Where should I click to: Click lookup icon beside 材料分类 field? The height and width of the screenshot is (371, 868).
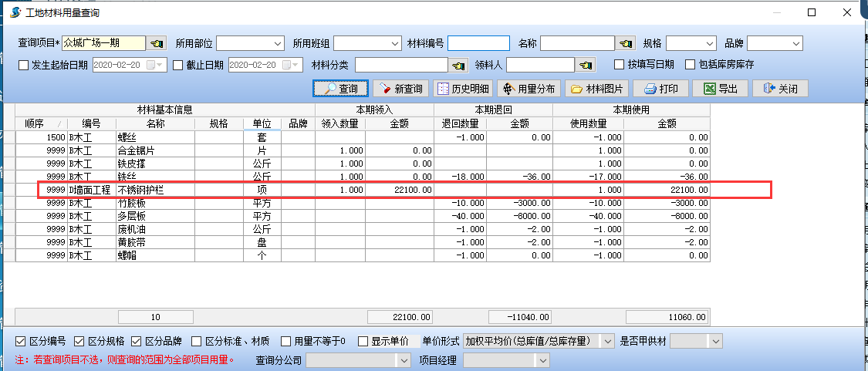pos(459,65)
